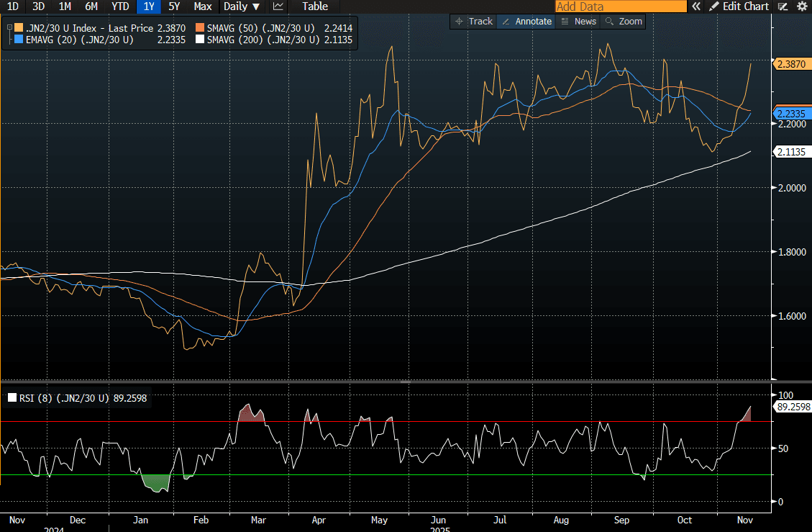Click the line chart type icon
Image resolution: width=812 pixels, height=532 pixels.
(x=278, y=6)
